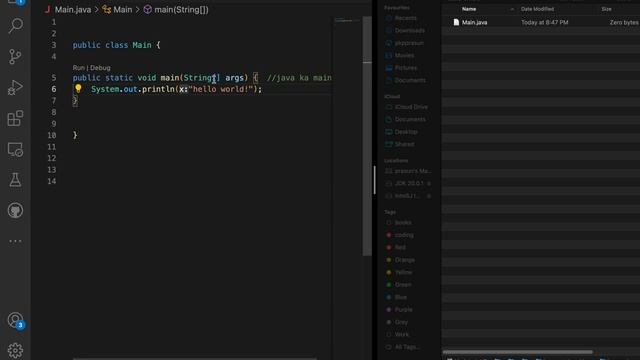Viewport: 640px width, 360px height.
Task: Filter by the Red tag in Finder
Action: [400, 247]
